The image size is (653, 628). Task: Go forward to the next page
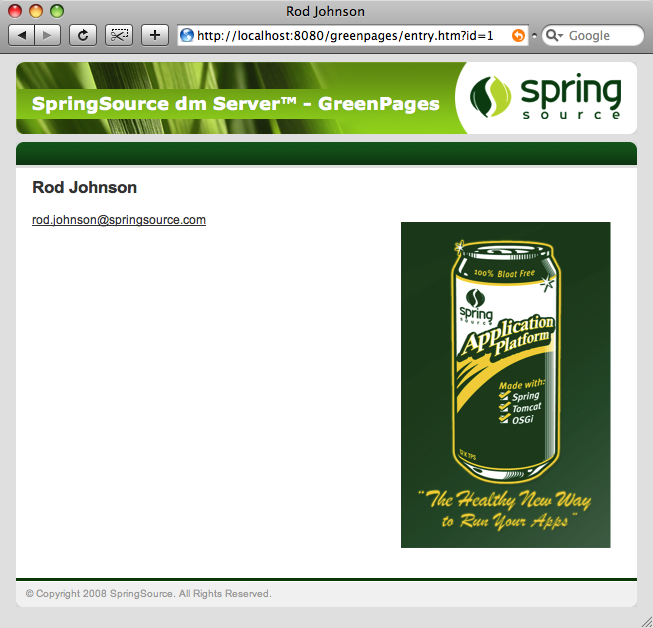pyautogui.click(x=48, y=35)
